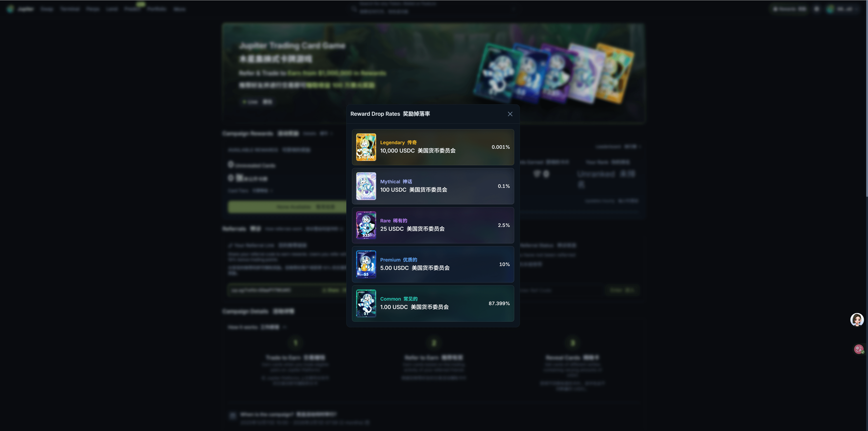868x431 pixels.
Task: Open the floating assistant avatar icon
Action: (x=857, y=319)
